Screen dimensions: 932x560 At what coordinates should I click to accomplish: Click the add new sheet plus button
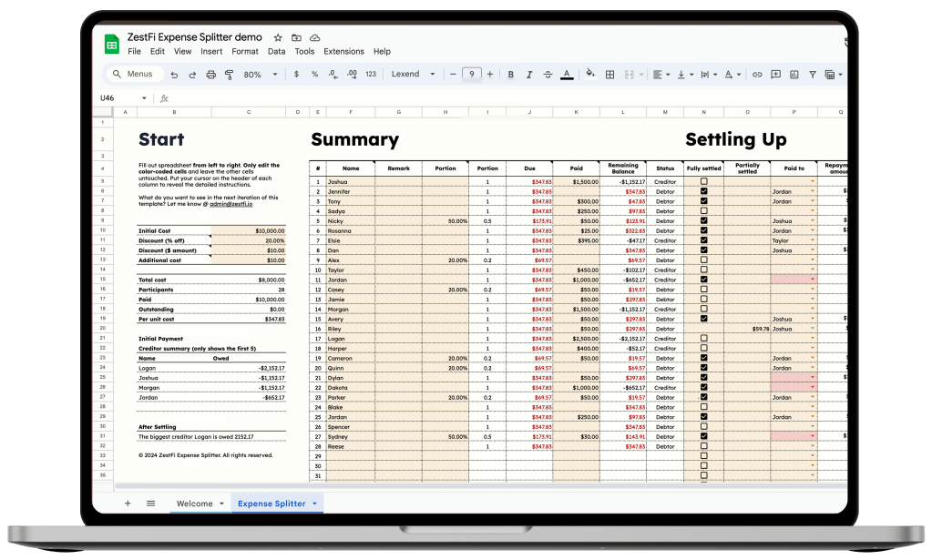coord(128,504)
